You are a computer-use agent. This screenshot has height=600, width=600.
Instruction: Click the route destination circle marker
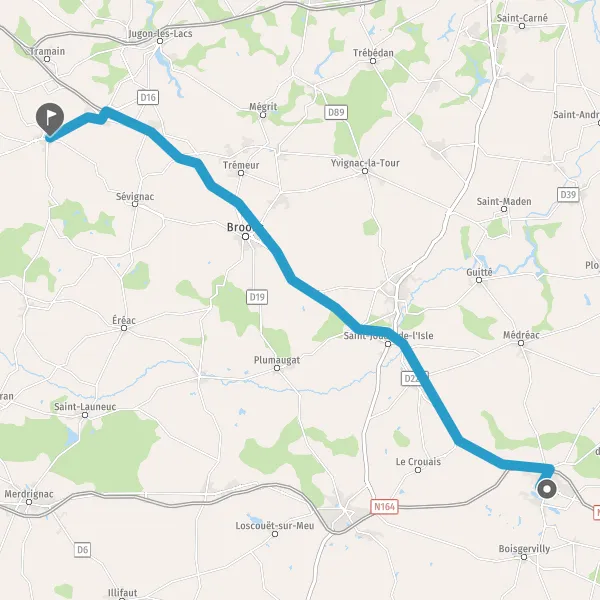click(547, 489)
